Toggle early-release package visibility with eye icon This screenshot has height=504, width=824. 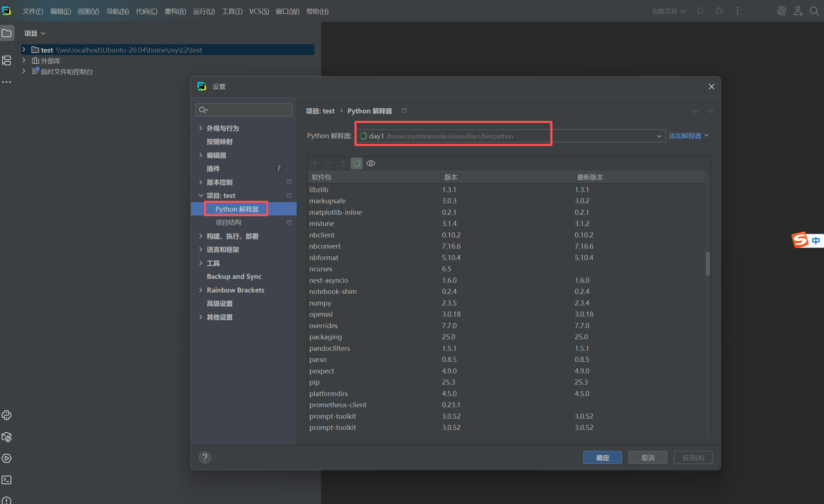[x=371, y=163]
